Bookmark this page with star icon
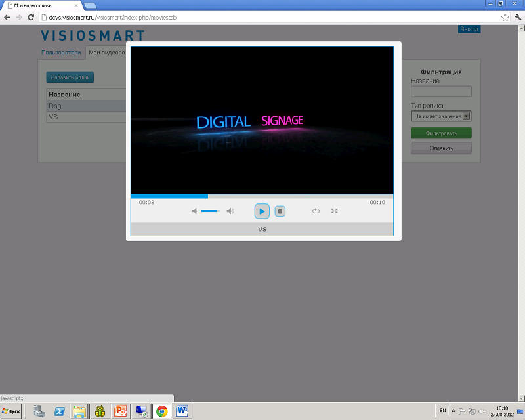525x420 pixels. [505, 18]
